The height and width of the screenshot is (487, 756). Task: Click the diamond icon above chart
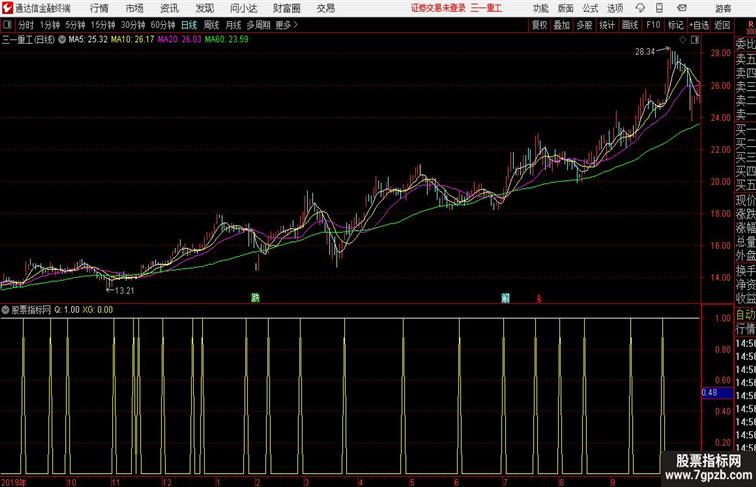tap(683, 40)
